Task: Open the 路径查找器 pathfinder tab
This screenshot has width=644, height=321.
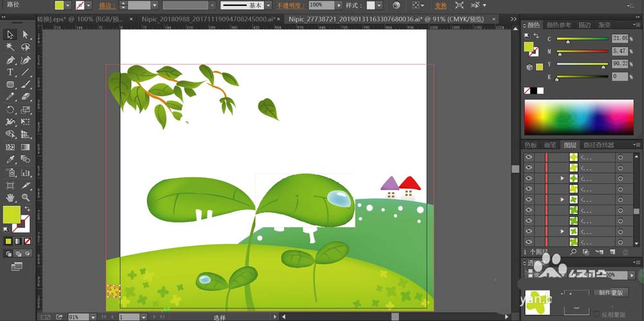Action: tap(599, 145)
